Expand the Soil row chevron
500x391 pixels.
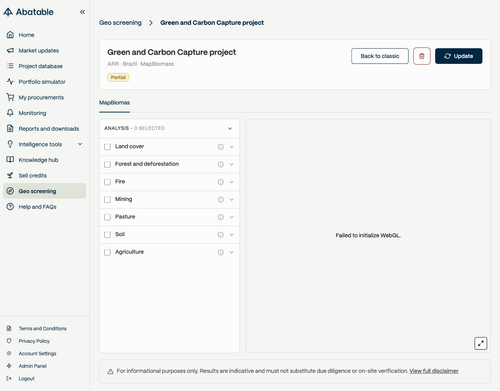tap(232, 235)
